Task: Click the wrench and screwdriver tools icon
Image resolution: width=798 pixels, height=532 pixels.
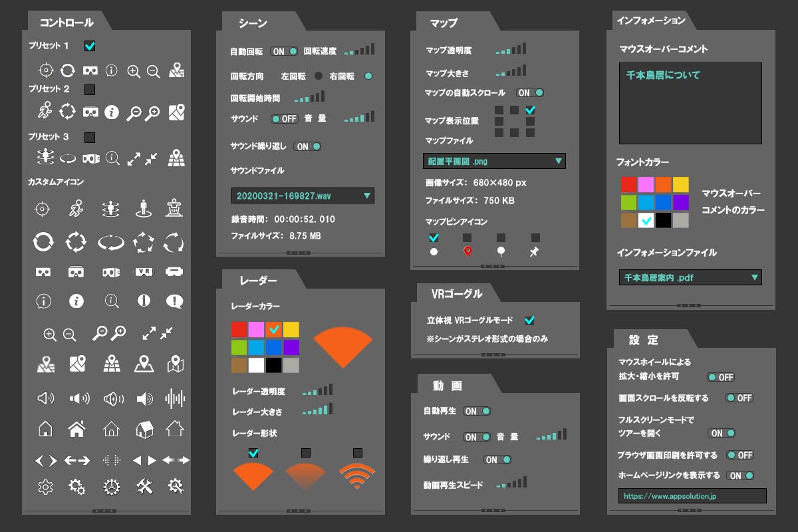Action: (x=145, y=487)
